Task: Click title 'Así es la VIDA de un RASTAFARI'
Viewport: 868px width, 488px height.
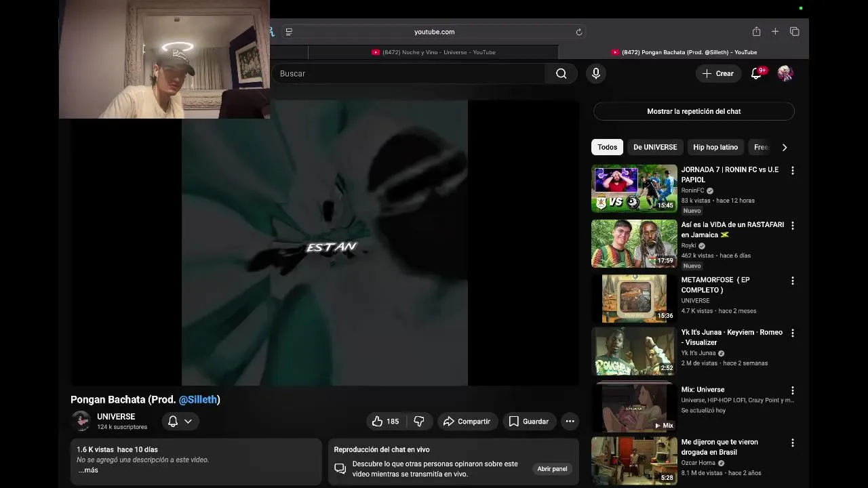Action: 732,230
